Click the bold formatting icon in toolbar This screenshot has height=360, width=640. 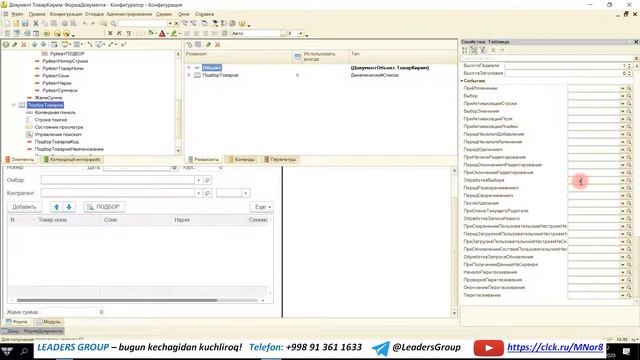110,33
